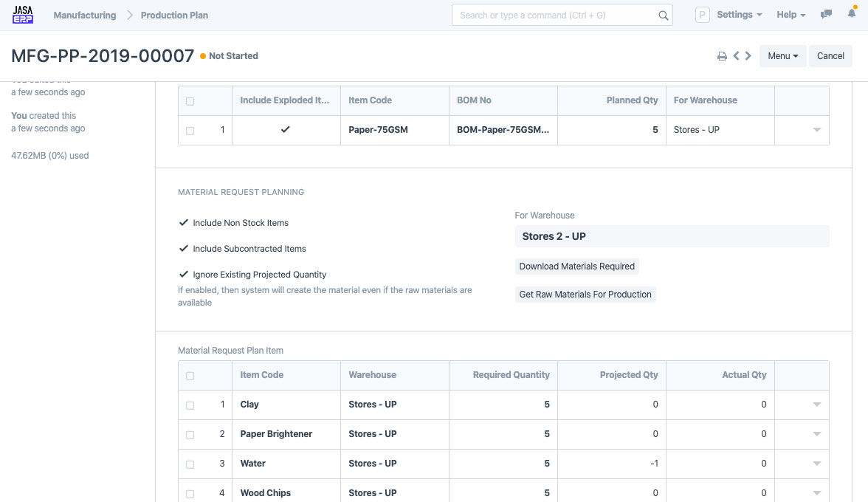Expand the Water row dropdown arrow
Image resolution: width=868 pixels, height=502 pixels.
pos(816,464)
